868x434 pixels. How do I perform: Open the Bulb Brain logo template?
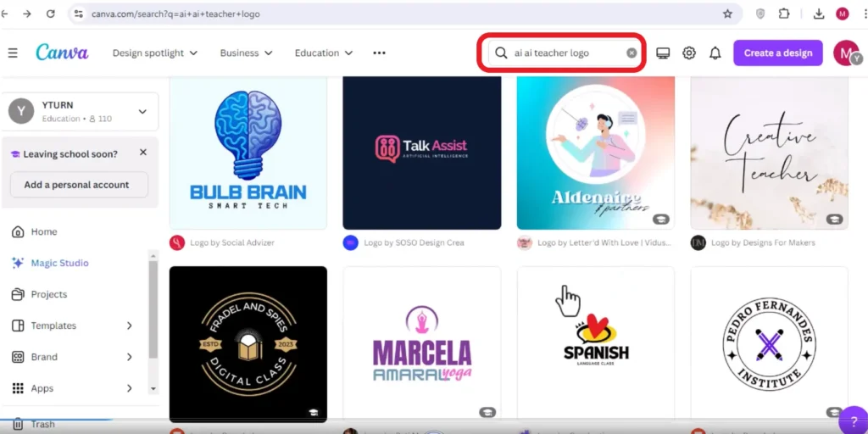click(248, 153)
